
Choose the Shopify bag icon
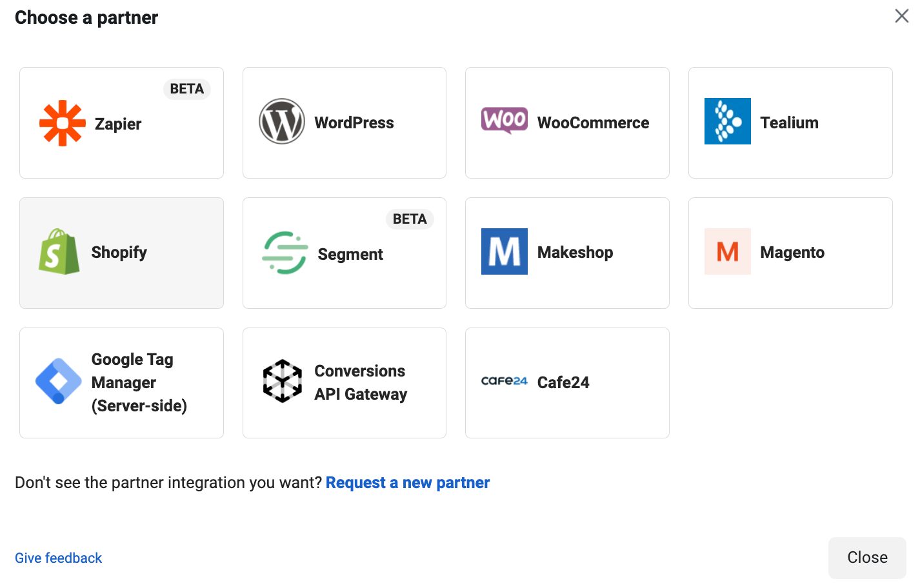coord(59,252)
